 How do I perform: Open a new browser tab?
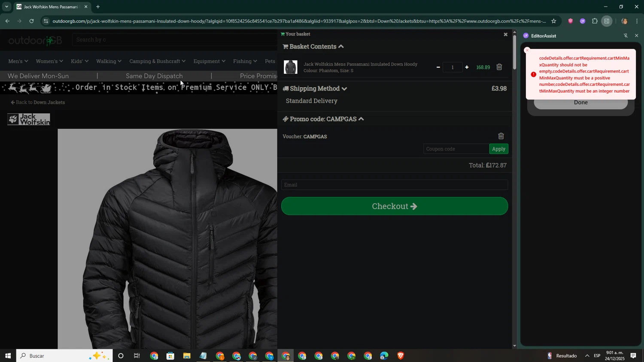(x=98, y=7)
